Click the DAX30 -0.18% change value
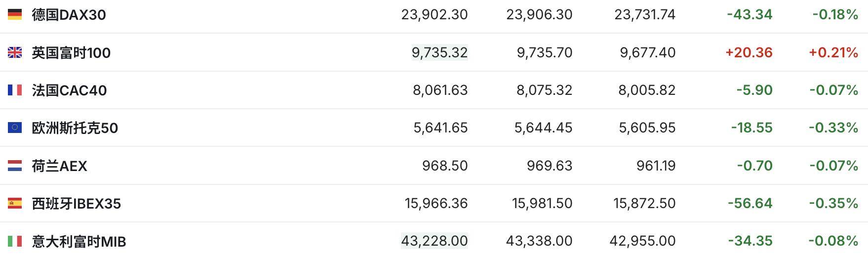This screenshot has width=868, height=259. coord(835,15)
